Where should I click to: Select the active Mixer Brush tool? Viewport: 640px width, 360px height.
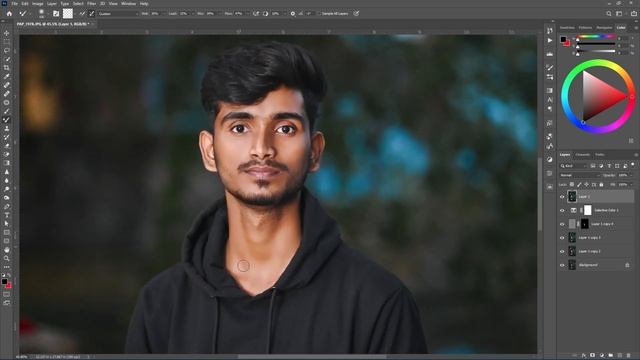pyautogui.click(x=7, y=120)
